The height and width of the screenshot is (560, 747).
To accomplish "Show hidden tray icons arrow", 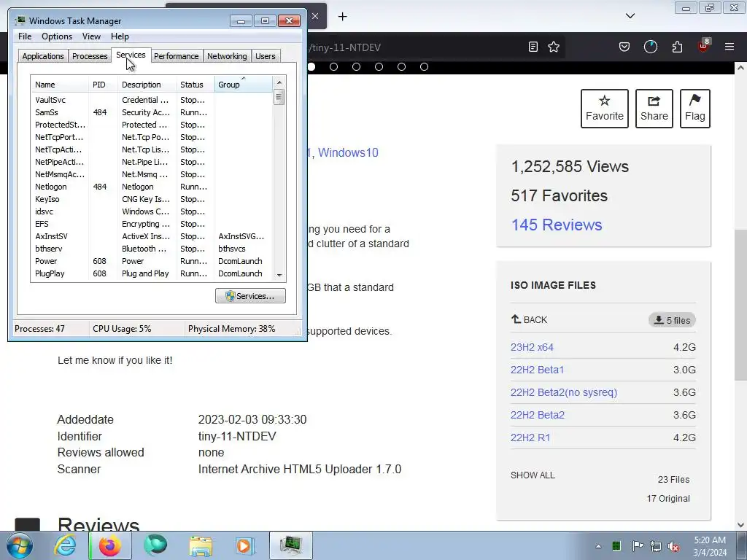I will (x=598, y=546).
